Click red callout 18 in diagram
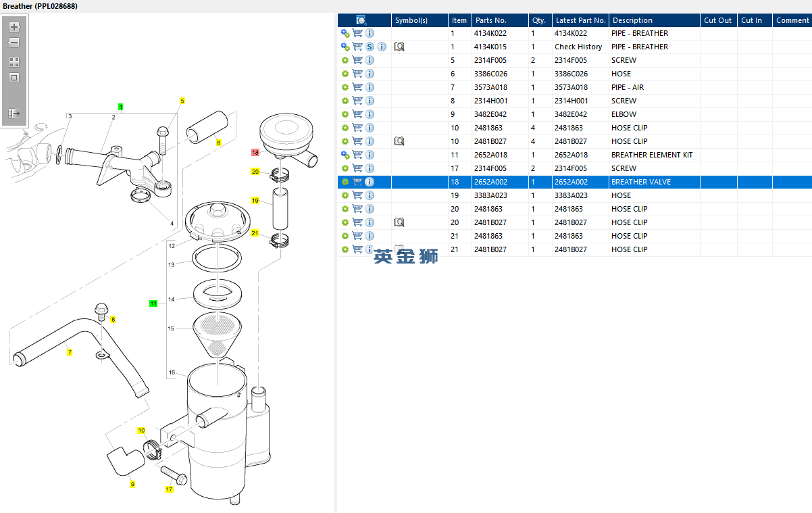This screenshot has height=513, width=812. (255, 153)
